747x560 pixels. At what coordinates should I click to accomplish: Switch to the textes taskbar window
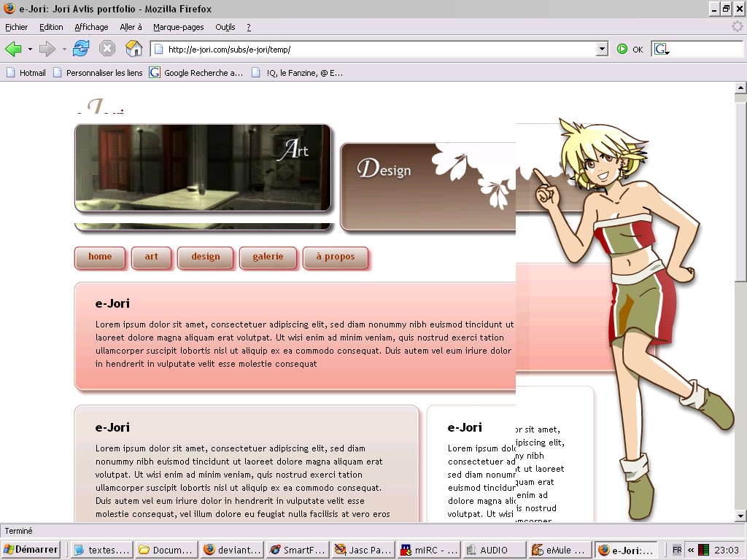pos(101,550)
